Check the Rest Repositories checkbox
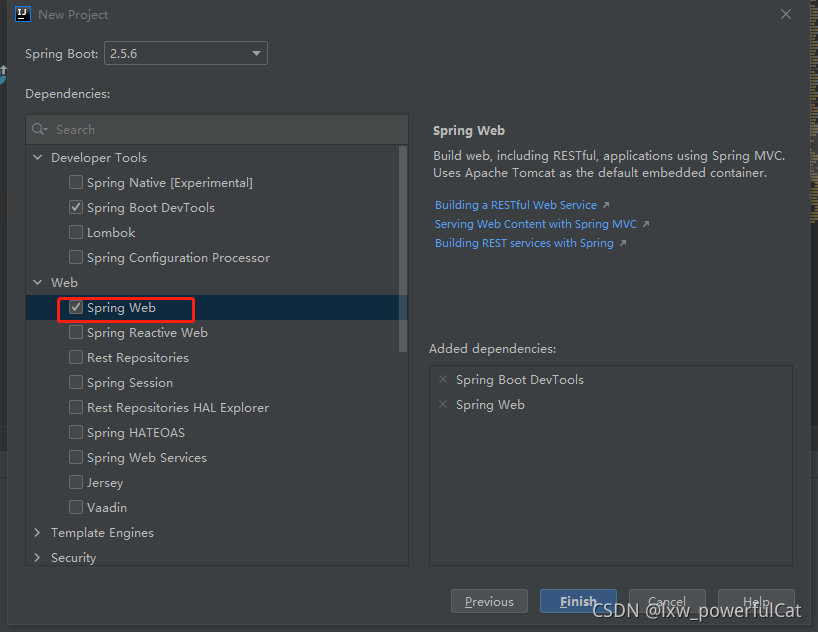This screenshot has width=818, height=632. (x=76, y=357)
